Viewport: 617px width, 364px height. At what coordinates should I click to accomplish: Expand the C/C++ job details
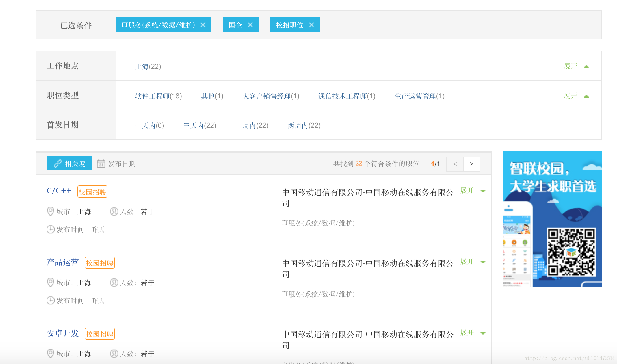click(x=473, y=191)
